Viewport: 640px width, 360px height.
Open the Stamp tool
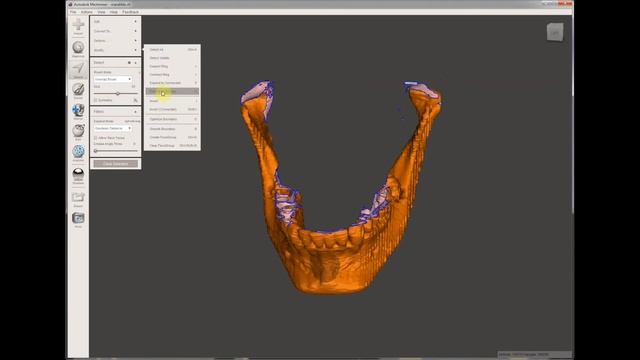[x=78, y=111]
